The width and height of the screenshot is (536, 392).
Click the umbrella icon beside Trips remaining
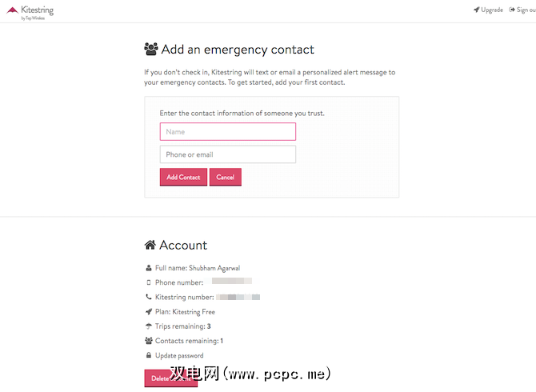148,326
